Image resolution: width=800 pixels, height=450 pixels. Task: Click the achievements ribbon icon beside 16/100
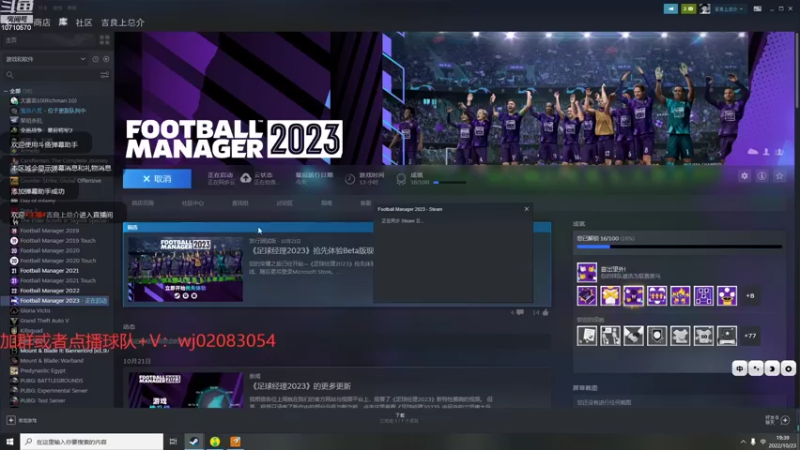pyautogui.click(x=401, y=179)
